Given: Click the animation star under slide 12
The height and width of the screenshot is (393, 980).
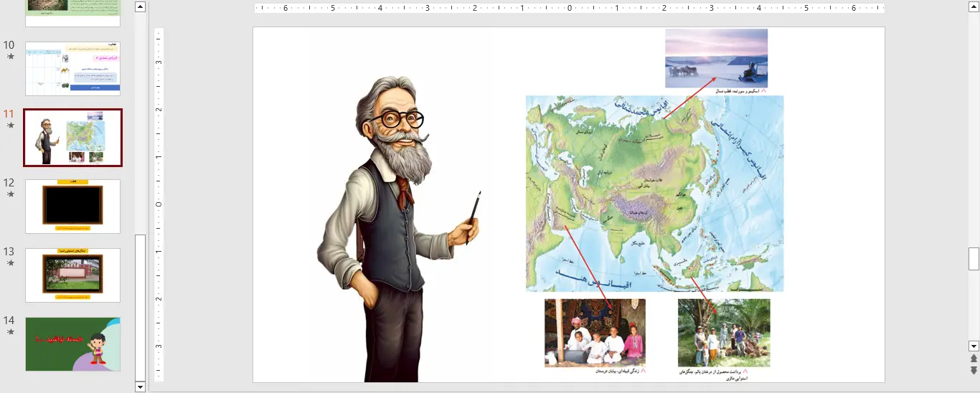Looking at the screenshot, I should 10,194.
